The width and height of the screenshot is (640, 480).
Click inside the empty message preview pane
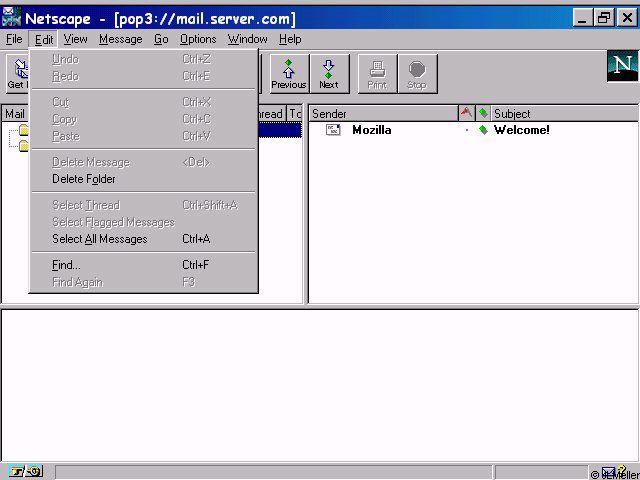(320, 386)
